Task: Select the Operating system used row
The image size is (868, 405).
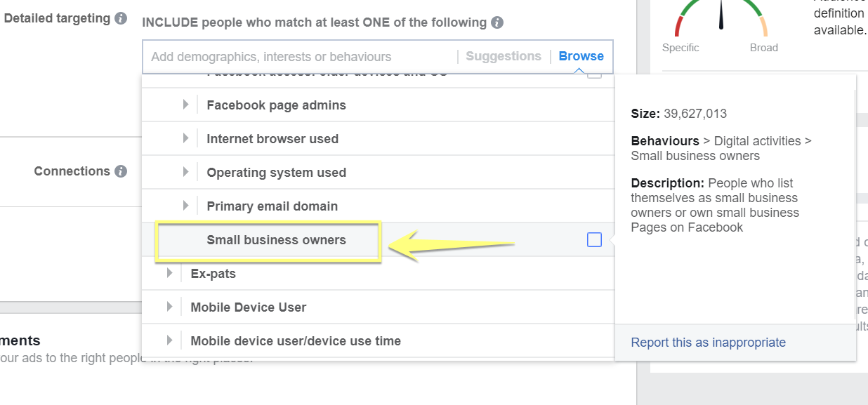Action: point(378,173)
